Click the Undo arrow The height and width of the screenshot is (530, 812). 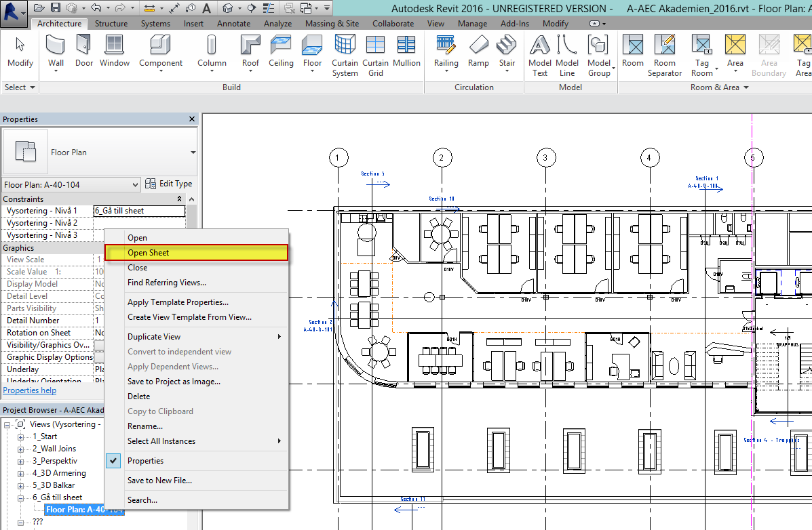tap(96, 7)
